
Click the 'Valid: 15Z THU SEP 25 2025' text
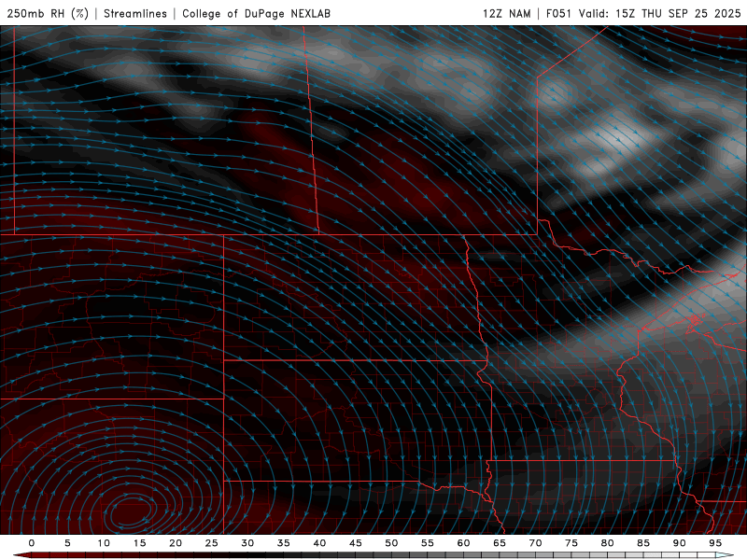click(x=660, y=13)
